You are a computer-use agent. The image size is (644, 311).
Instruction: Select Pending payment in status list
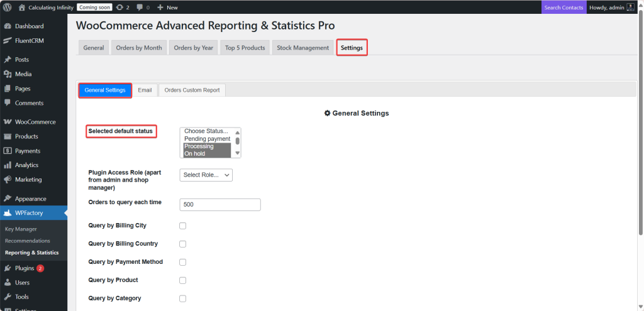[207, 139]
